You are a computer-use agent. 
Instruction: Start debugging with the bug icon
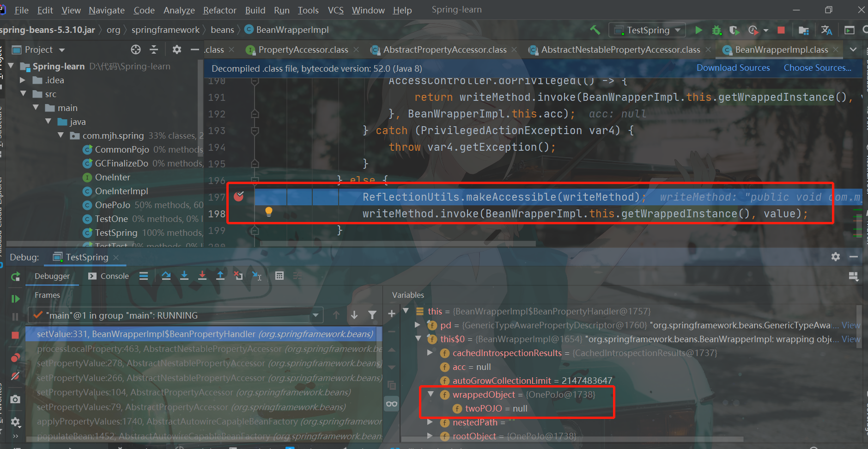click(x=716, y=30)
